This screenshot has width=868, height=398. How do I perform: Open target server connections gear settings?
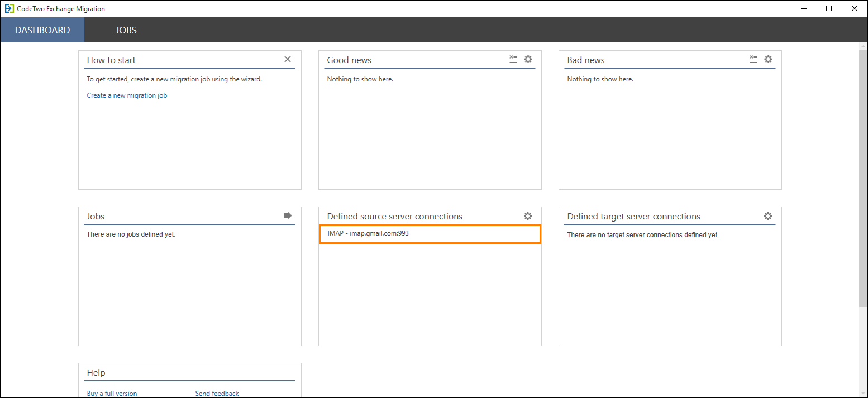(x=768, y=216)
